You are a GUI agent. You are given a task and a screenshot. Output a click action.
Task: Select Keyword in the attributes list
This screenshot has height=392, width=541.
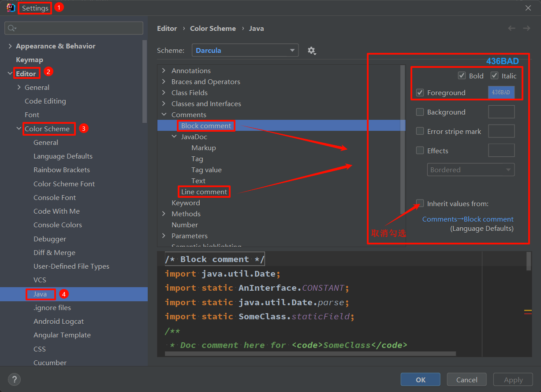(186, 203)
